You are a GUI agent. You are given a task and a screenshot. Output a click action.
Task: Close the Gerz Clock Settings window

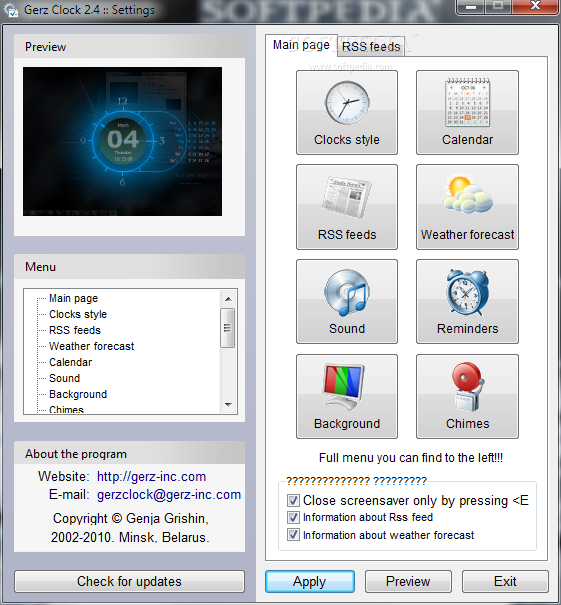pyautogui.click(x=536, y=7)
